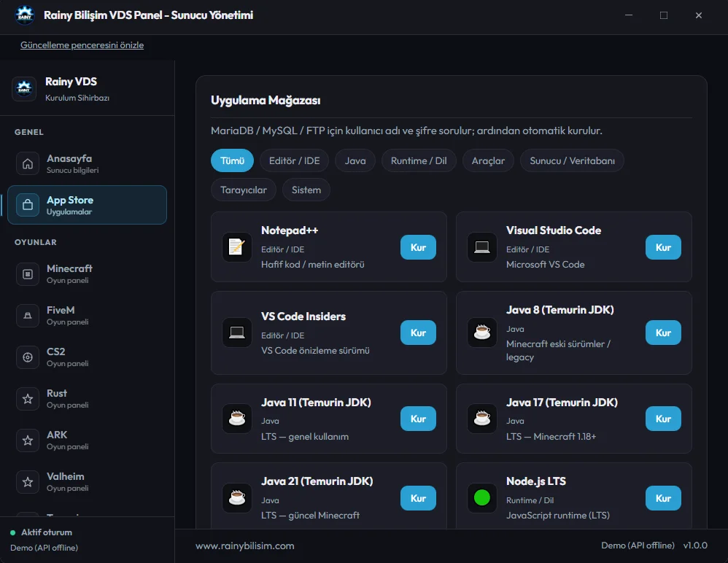Show Runtime / Dil applications

click(x=419, y=160)
